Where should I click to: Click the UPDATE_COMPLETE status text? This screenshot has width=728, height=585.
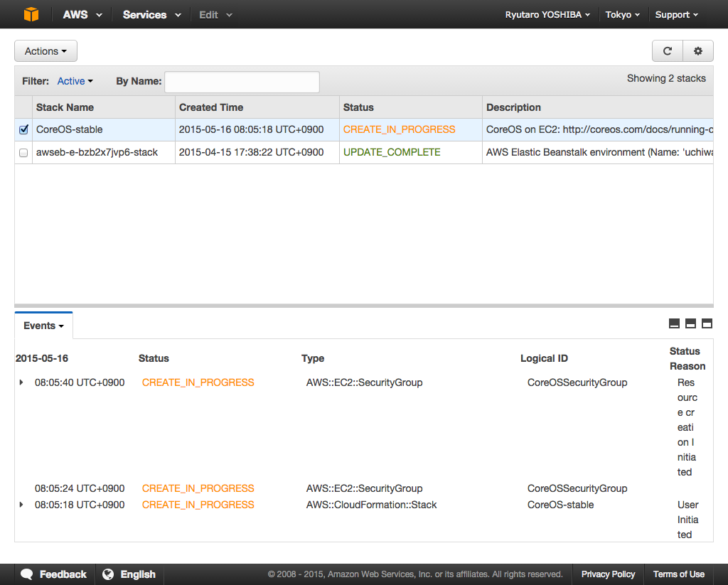point(392,152)
